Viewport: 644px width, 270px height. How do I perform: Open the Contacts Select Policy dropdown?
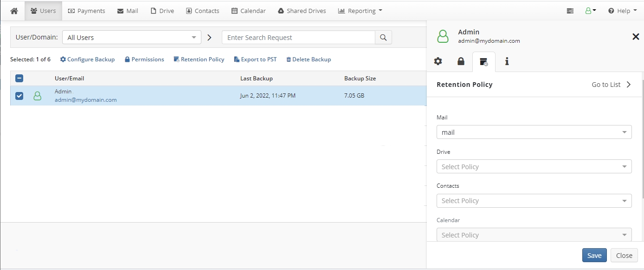click(x=534, y=201)
